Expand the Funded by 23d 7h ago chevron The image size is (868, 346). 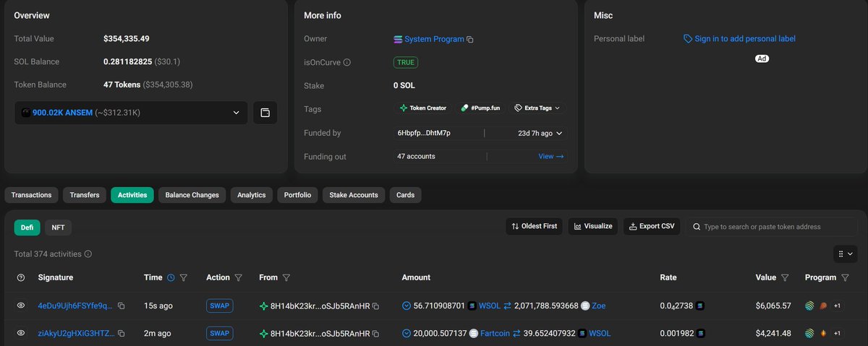coord(559,133)
